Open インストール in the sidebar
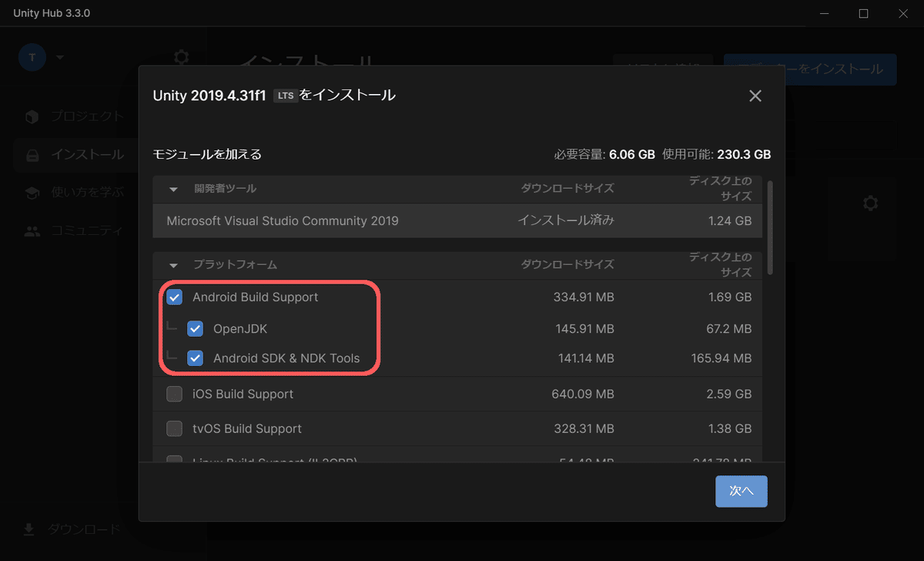Screen dimensions: 924x561 [x=87, y=154]
